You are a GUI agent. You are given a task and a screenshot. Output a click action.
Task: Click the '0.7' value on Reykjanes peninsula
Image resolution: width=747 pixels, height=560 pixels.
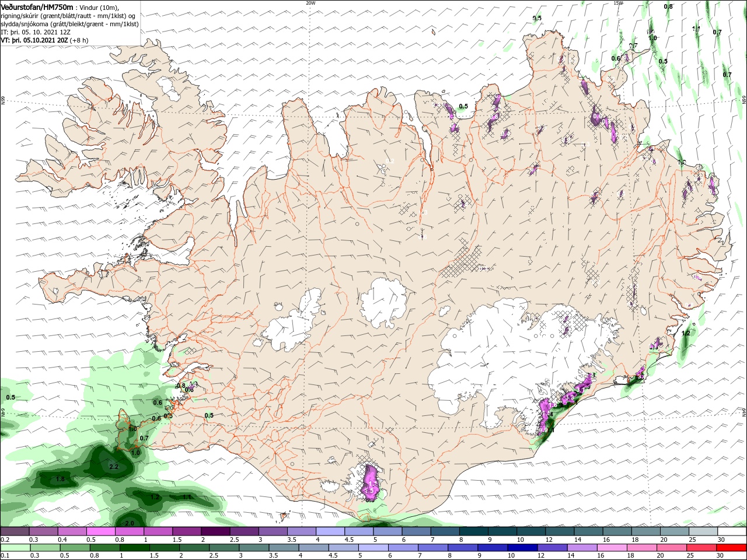(x=144, y=438)
